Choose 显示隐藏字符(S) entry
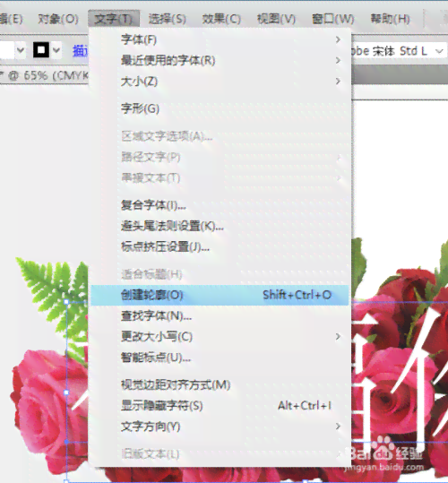This screenshot has height=483, width=448. [x=220, y=406]
